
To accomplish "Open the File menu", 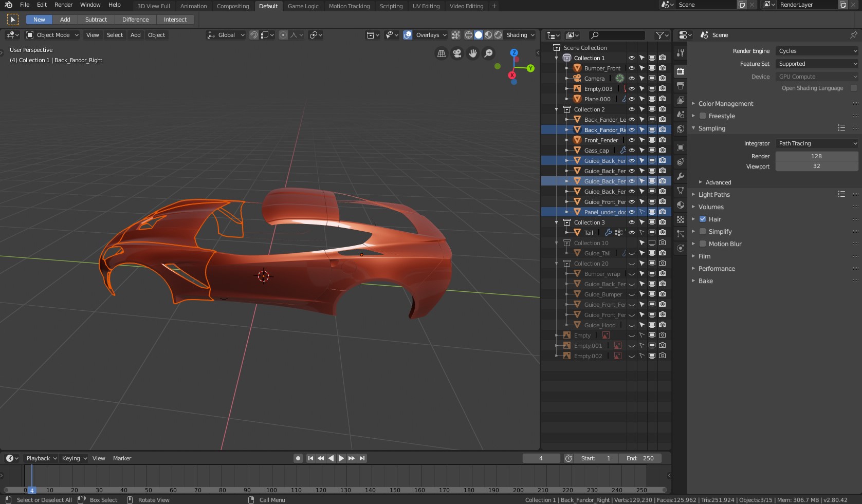I will click(25, 5).
